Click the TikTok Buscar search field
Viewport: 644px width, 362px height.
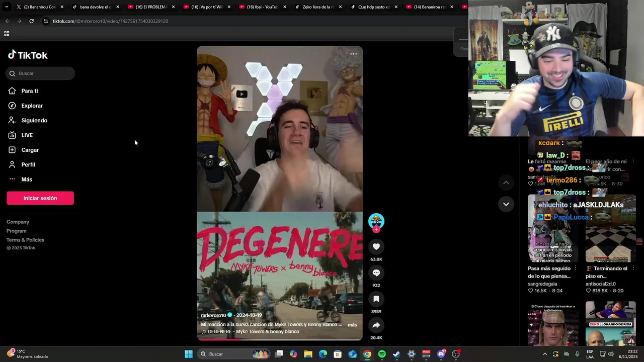40,73
